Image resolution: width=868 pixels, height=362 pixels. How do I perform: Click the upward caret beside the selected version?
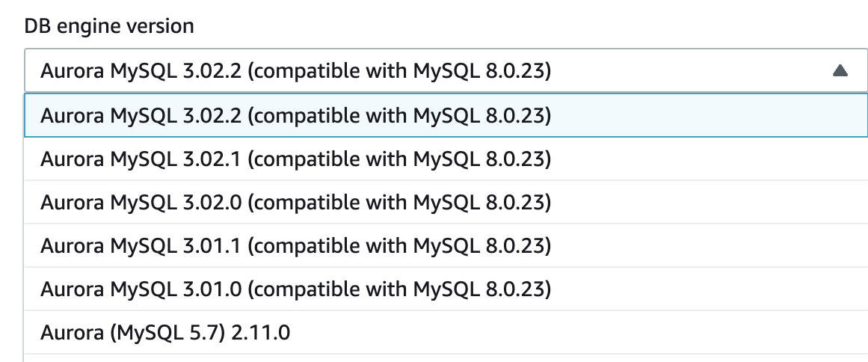pos(840,71)
